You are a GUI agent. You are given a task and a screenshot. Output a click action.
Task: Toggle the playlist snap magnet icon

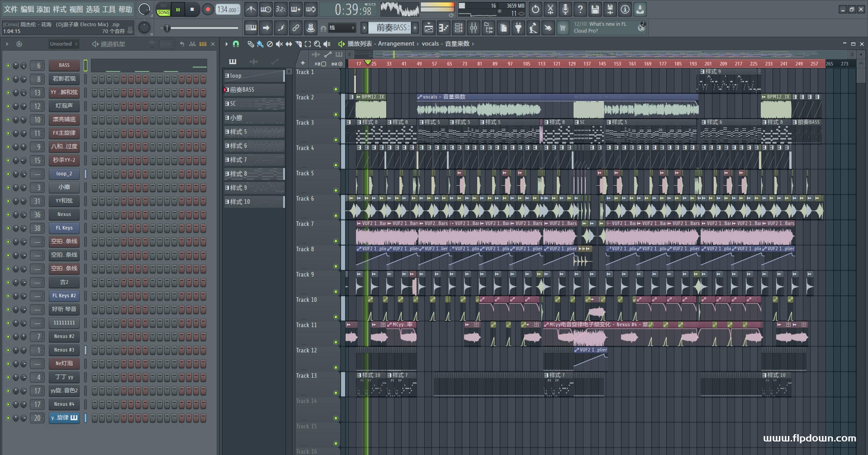(x=236, y=44)
